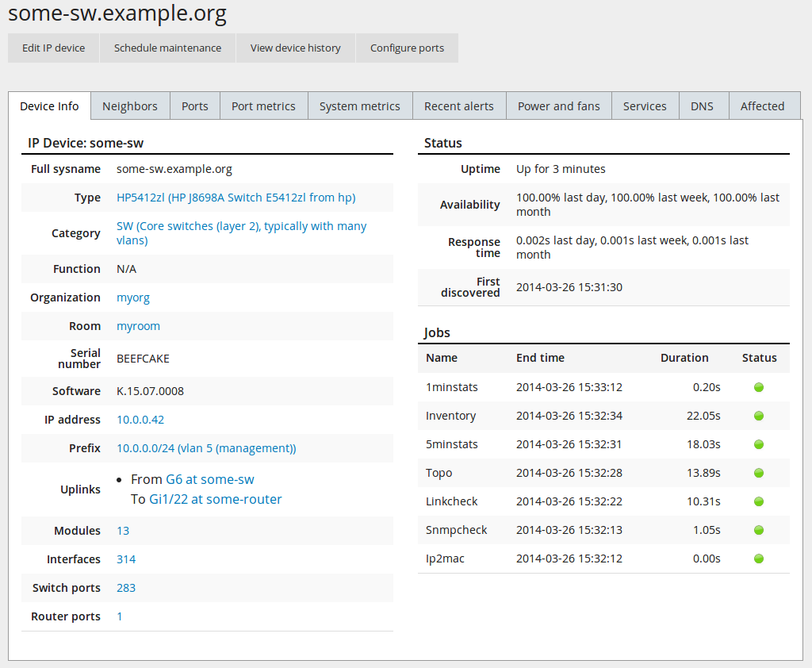Click the 10.0.0.0/24 prefix link
The height and width of the screenshot is (668, 812).
click(206, 448)
